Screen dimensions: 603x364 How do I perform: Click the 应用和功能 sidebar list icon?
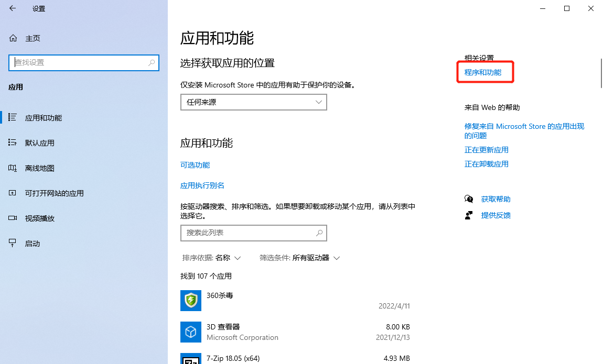(12, 117)
